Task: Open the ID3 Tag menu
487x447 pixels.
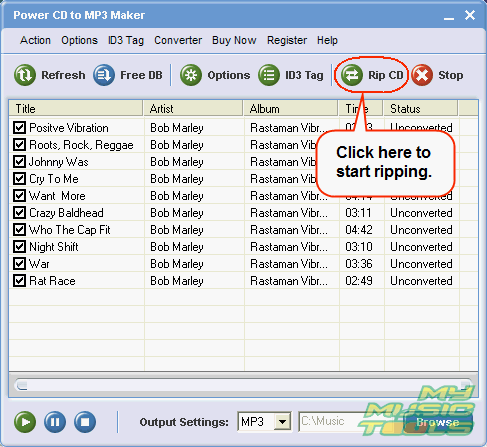Action: [126, 40]
